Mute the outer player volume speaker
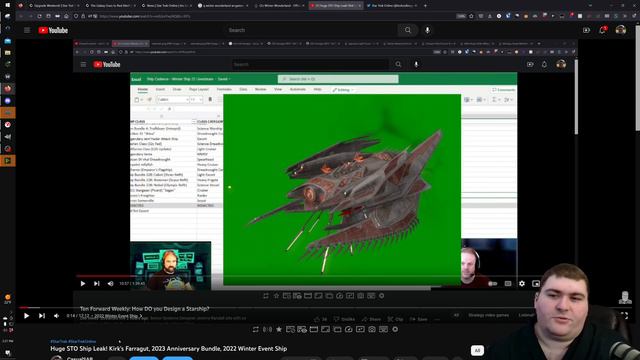Image resolution: width=640 pixels, height=360 pixels. pyautogui.click(x=56, y=316)
